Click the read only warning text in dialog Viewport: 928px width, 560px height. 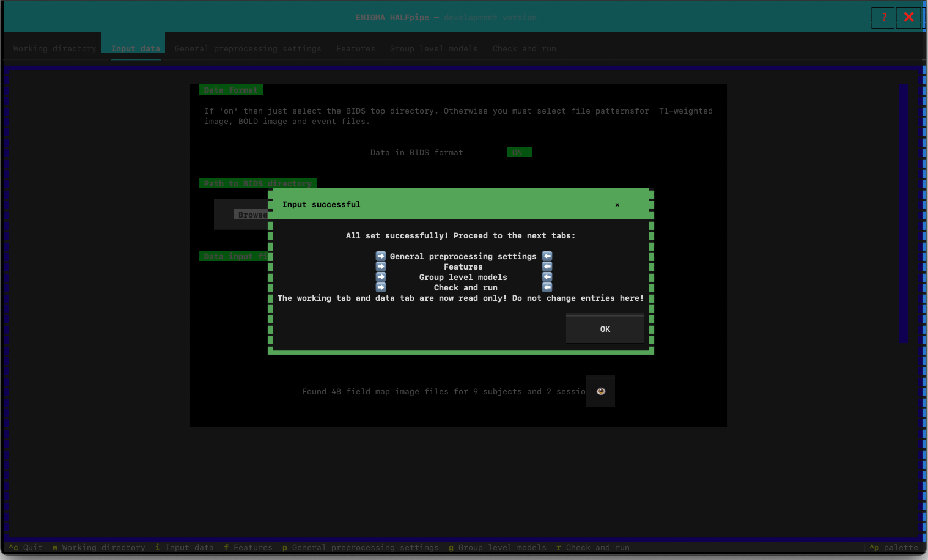point(461,298)
